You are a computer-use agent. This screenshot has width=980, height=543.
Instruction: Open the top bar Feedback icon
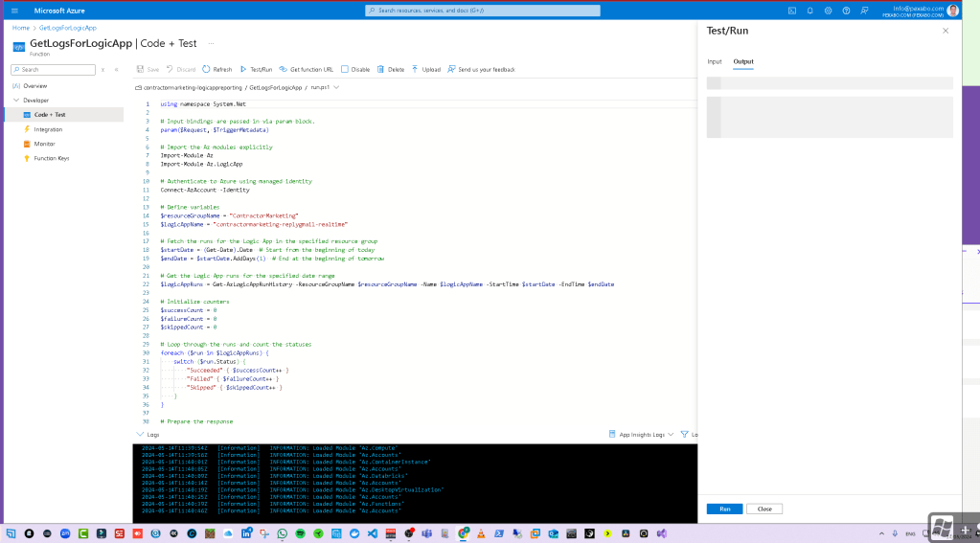[864, 11]
